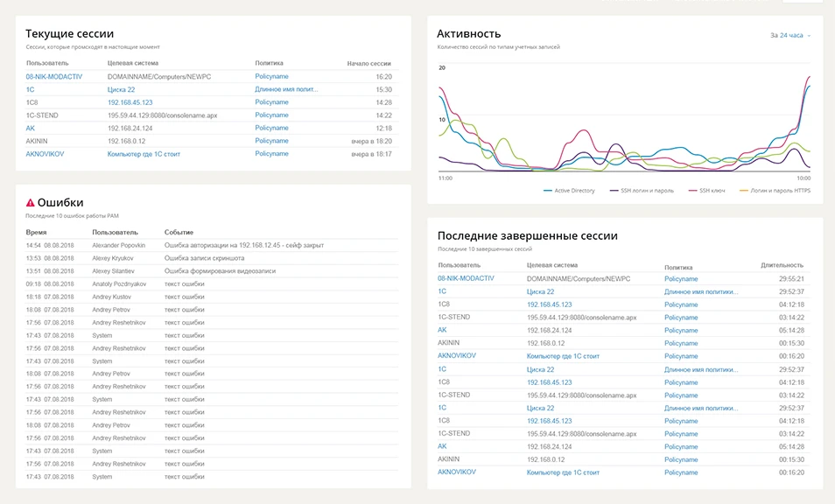Open "Компьютер где 1С стоит" in Текущие сессии
The width and height of the screenshot is (835, 504).
click(x=144, y=154)
